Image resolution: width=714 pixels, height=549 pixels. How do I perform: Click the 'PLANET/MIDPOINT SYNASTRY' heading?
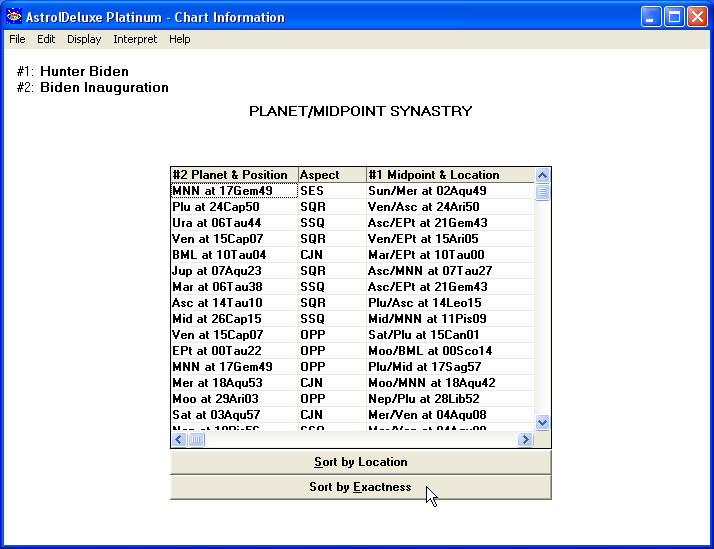tap(361, 111)
